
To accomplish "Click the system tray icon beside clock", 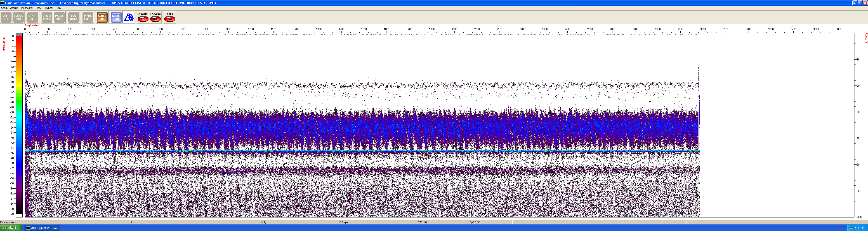I will [851, 228].
